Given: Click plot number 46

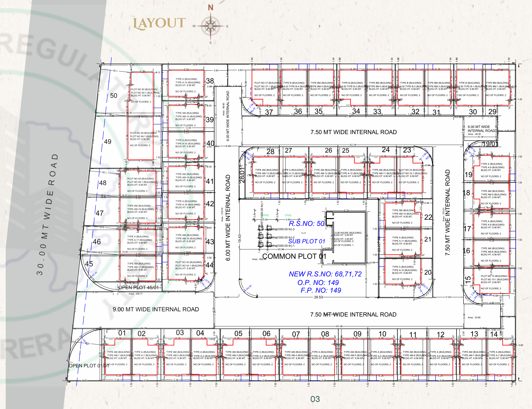Looking at the screenshot, I should coord(97,242).
